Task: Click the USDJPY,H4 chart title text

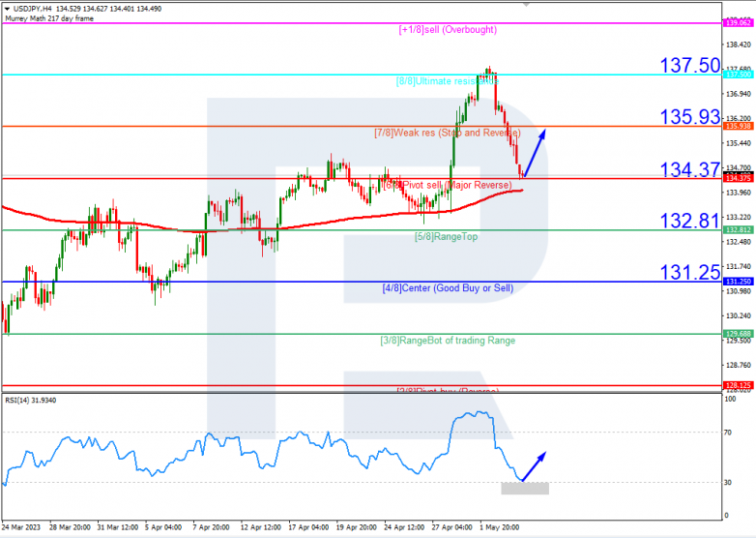Action: [32, 9]
